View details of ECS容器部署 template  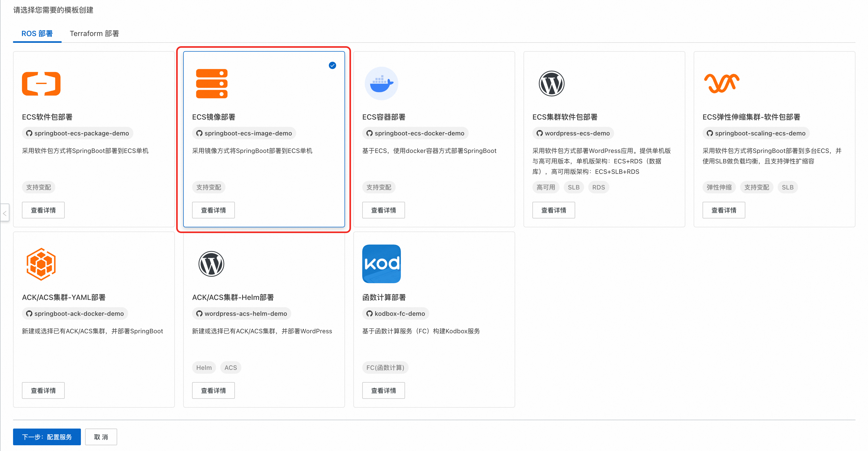click(383, 210)
